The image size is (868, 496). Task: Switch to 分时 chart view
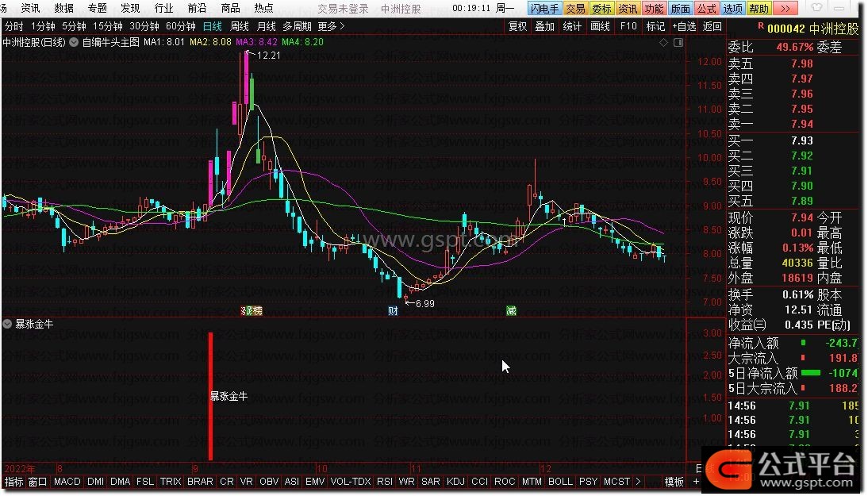(13, 26)
